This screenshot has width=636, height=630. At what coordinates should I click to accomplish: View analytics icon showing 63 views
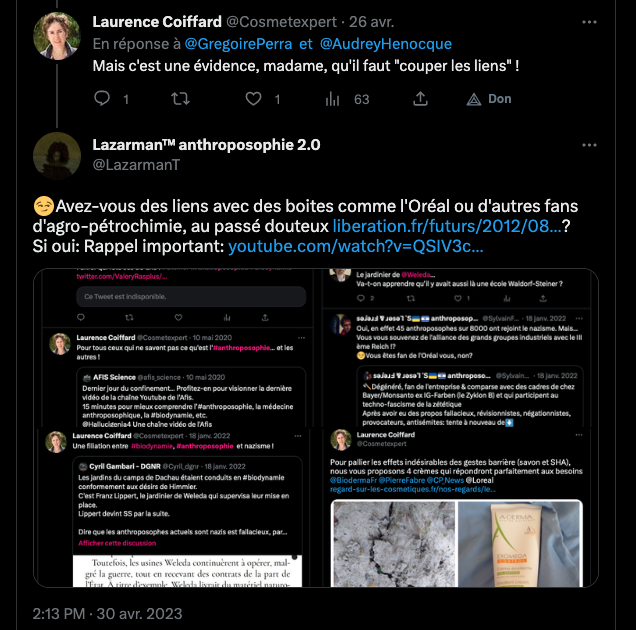332,99
